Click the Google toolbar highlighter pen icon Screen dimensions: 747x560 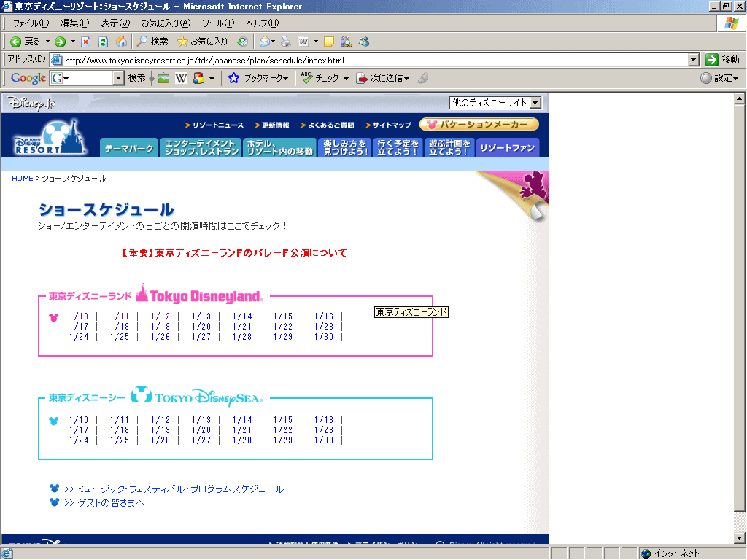pyautogui.click(x=422, y=77)
